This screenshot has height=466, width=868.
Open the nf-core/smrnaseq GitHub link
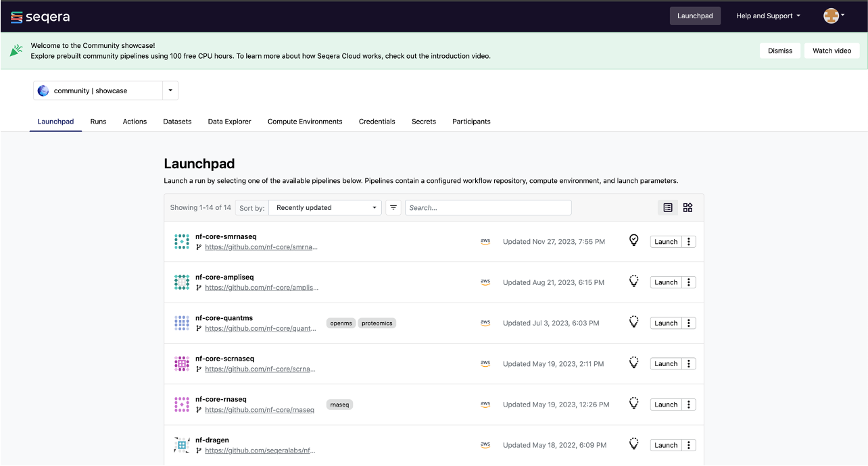point(261,247)
